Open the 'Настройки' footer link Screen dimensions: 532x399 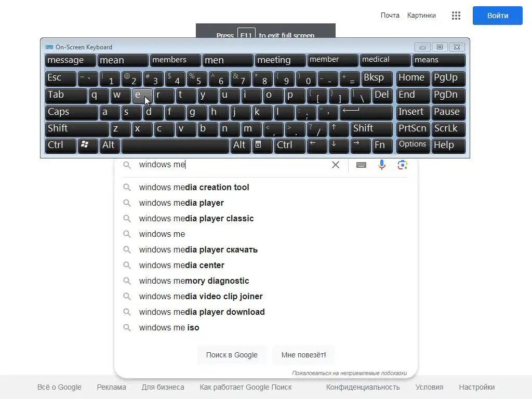click(x=477, y=388)
